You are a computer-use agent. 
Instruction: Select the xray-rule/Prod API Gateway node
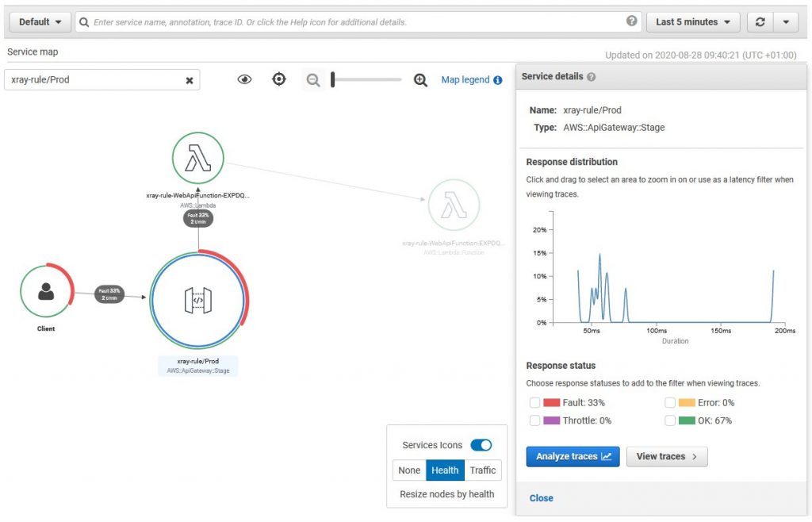[198, 301]
